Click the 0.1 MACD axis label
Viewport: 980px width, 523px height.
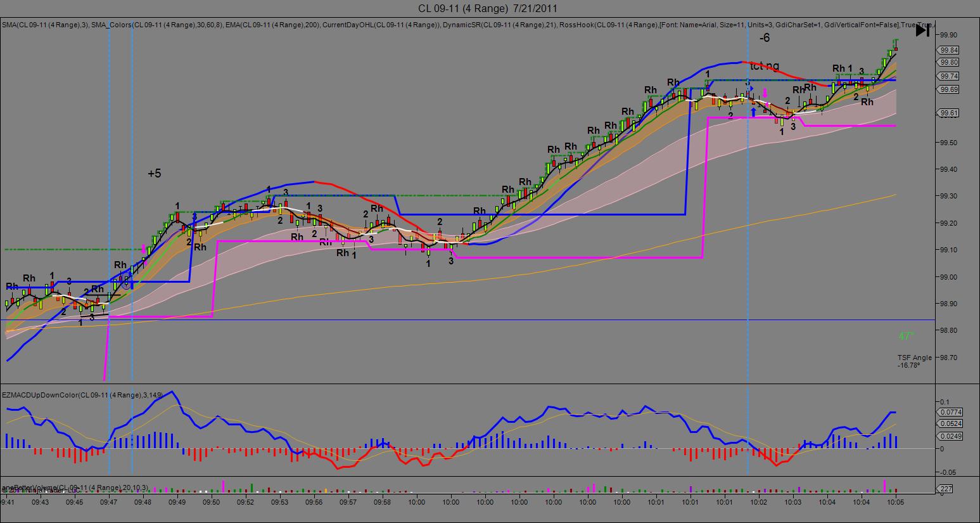tap(945, 402)
